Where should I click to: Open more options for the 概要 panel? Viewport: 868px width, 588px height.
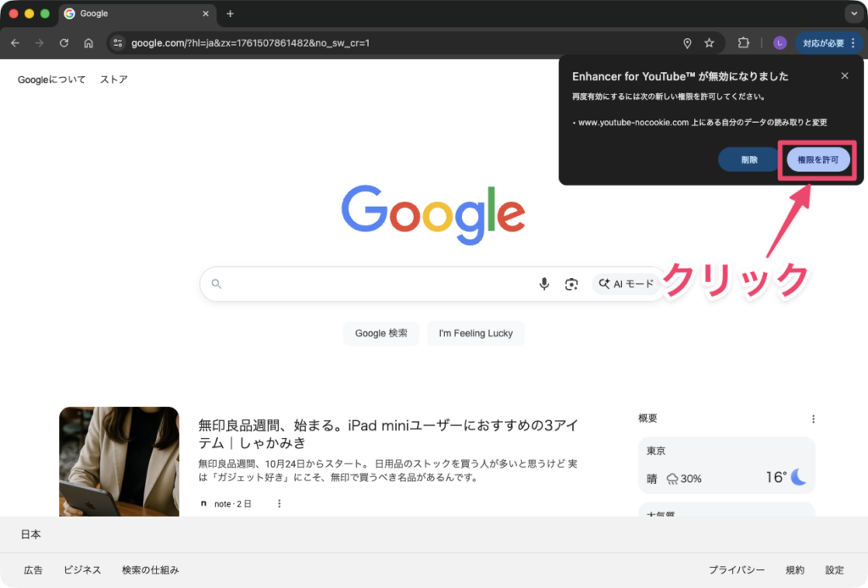[x=813, y=419]
